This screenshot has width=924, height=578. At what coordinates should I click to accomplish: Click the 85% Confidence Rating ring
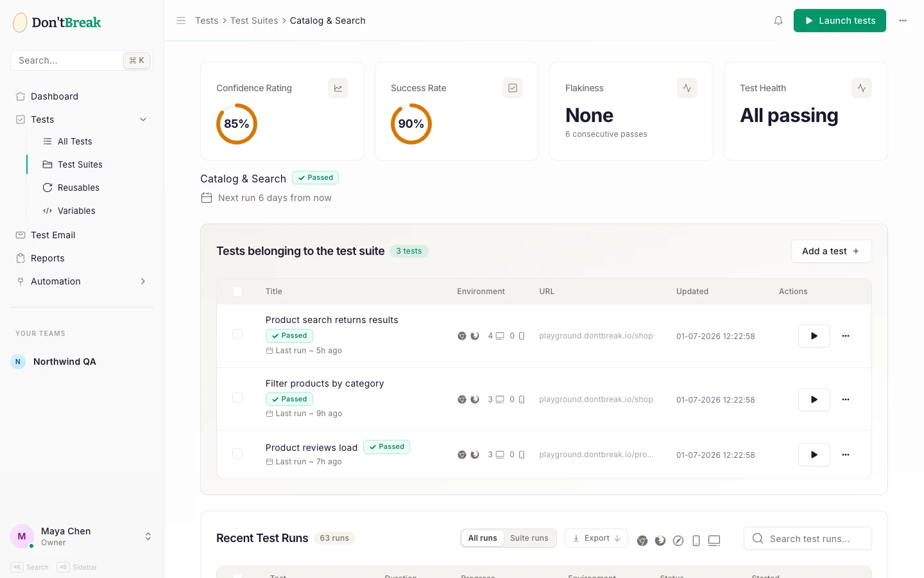[x=237, y=124]
